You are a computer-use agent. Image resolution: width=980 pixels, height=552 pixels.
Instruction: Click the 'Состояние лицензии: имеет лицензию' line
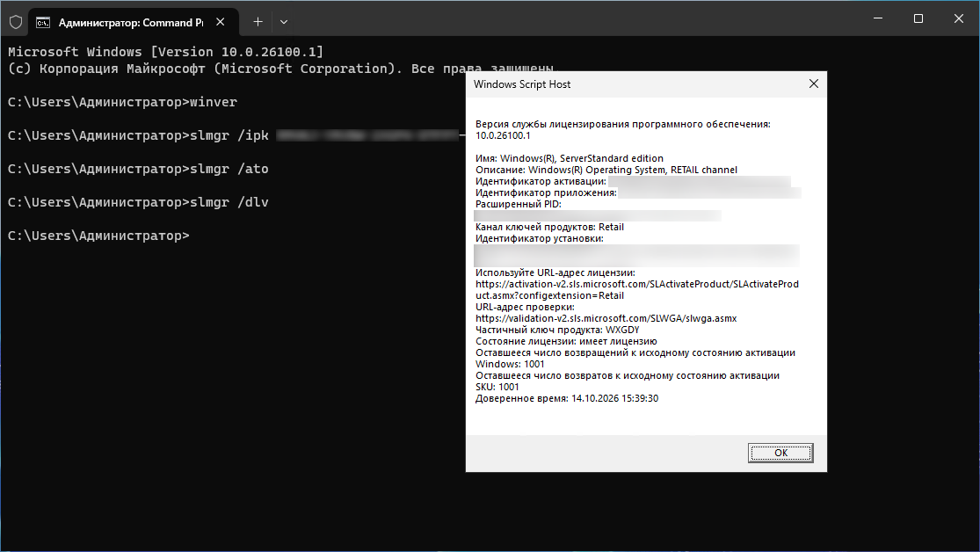click(566, 341)
